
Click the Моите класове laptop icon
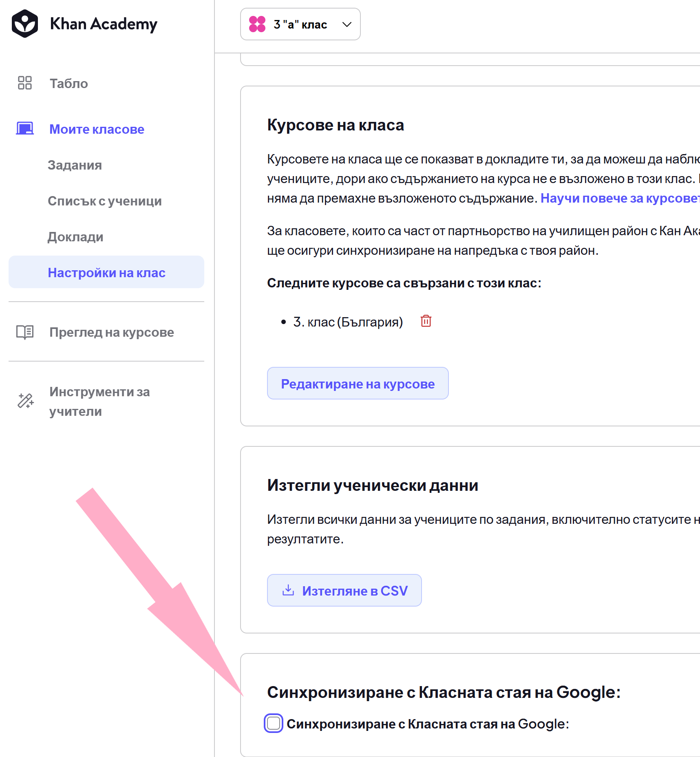tap(25, 128)
